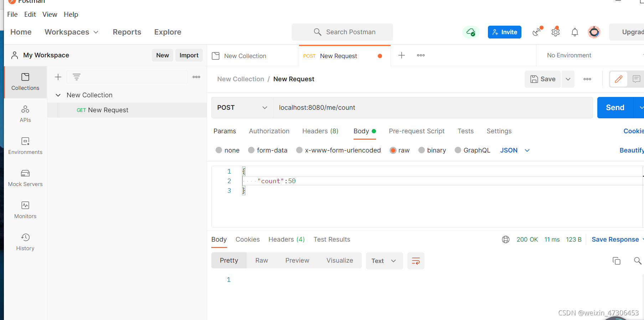Collapse the New Collection tree
Image resolution: width=644 pixels, height=320 pixels.
[58, 95]
